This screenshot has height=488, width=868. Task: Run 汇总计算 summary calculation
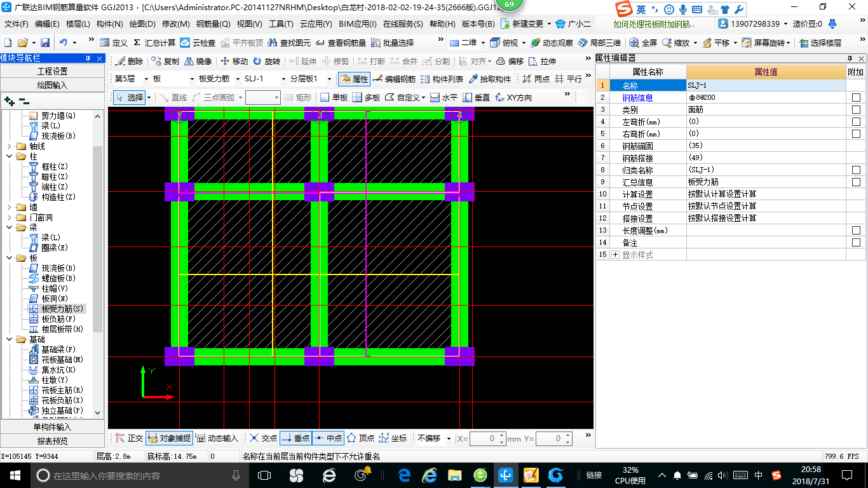(154, 43)
